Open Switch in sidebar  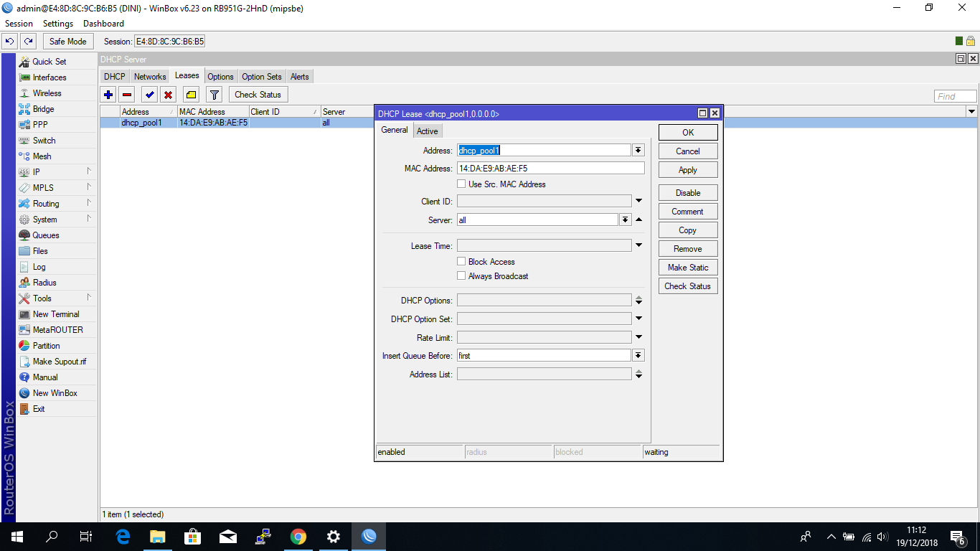[x=56, y=141]
